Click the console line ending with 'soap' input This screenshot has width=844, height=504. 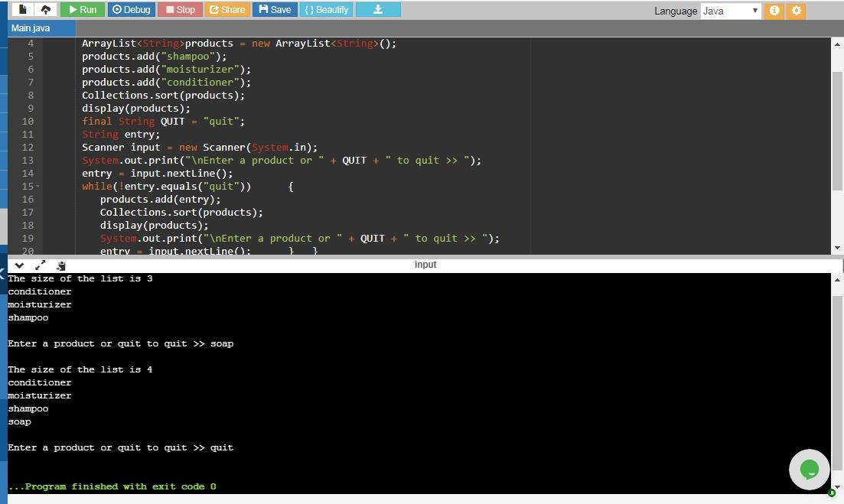click(x=121, y=343)
